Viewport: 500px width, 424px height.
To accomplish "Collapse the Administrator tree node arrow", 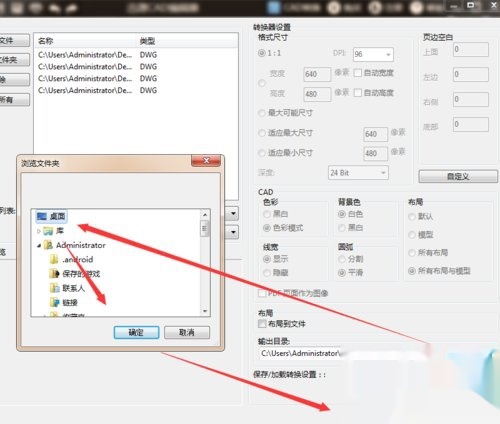I will [39, 246].
